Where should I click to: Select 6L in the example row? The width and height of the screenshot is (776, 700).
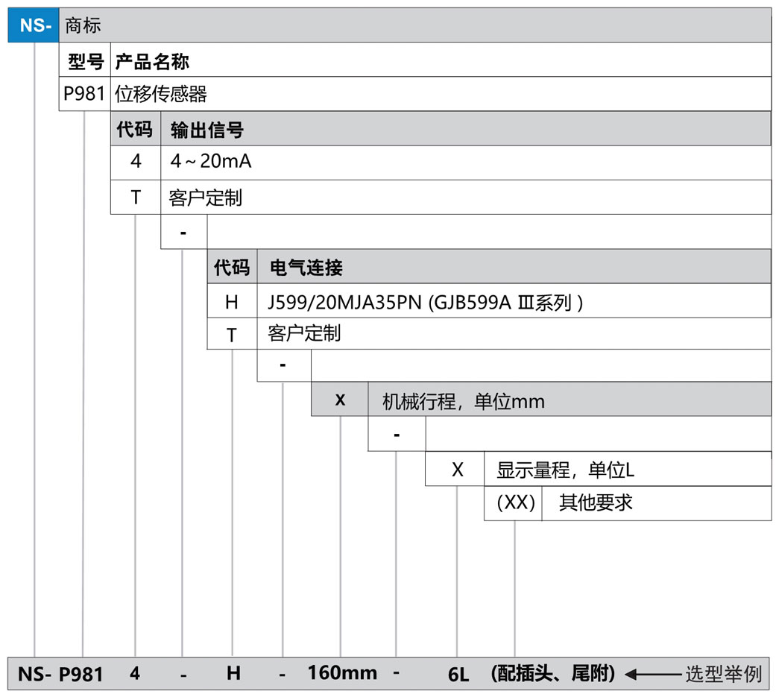click(x=458, y=675)
